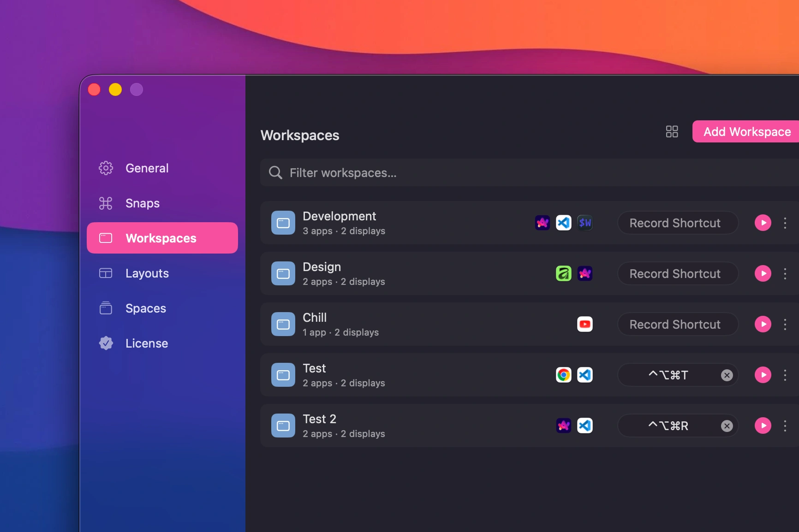
Task: Open more options for Test workspace
Action: point(785,375)
